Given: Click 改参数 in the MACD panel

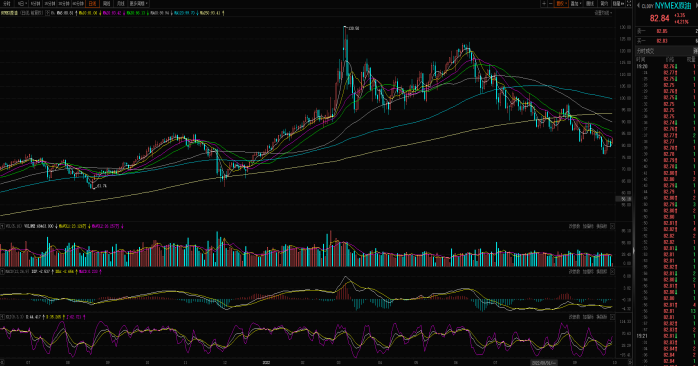Looking at the screenshot, I should (x=574, y=272).
